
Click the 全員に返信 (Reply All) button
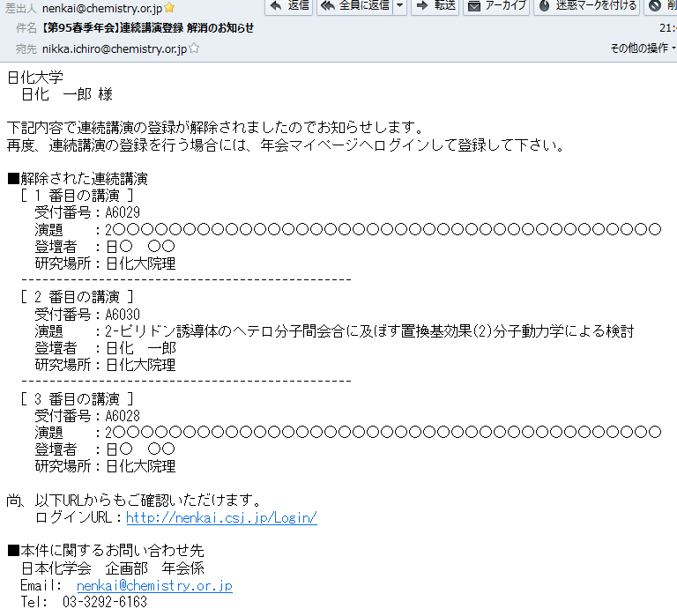pos(353,6)
